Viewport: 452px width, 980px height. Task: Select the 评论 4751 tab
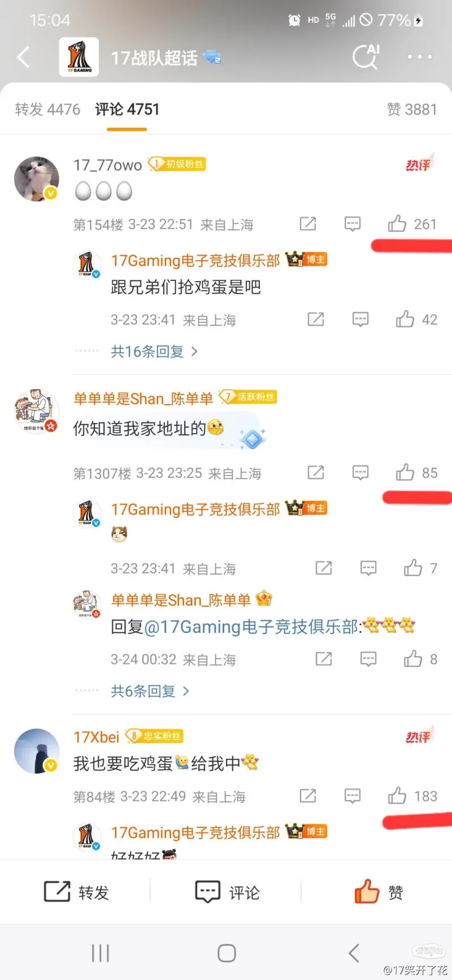tap(127, 109)
